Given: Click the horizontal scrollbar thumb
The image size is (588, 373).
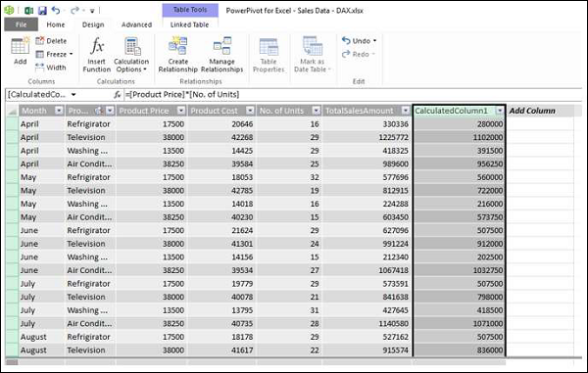Looking at the screenshot, I should (13, 362).
